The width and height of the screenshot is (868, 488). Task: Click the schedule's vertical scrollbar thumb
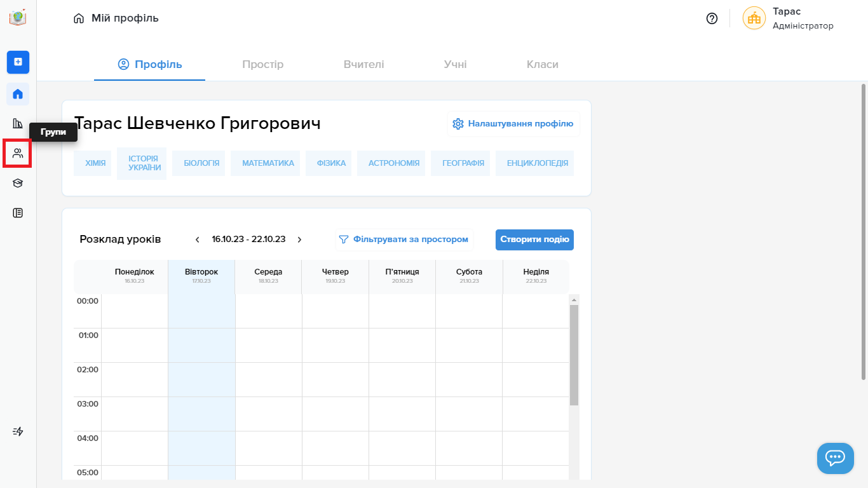point(574,355)
